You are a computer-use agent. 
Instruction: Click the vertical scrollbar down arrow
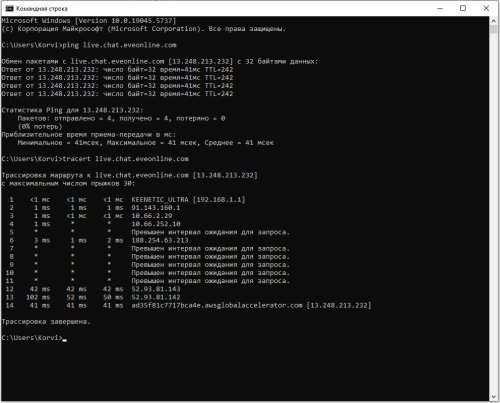pos(494,397)
